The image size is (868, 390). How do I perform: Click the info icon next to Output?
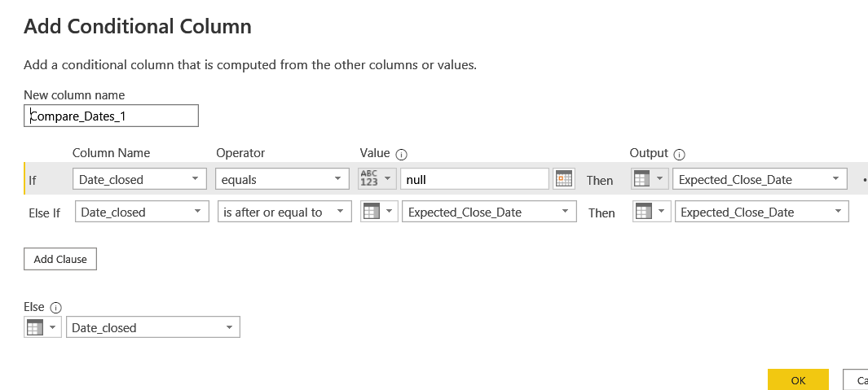(680, 155)
